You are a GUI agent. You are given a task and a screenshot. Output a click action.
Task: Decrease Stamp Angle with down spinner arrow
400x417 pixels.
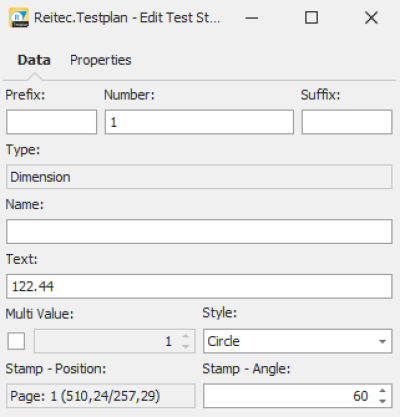383,401
